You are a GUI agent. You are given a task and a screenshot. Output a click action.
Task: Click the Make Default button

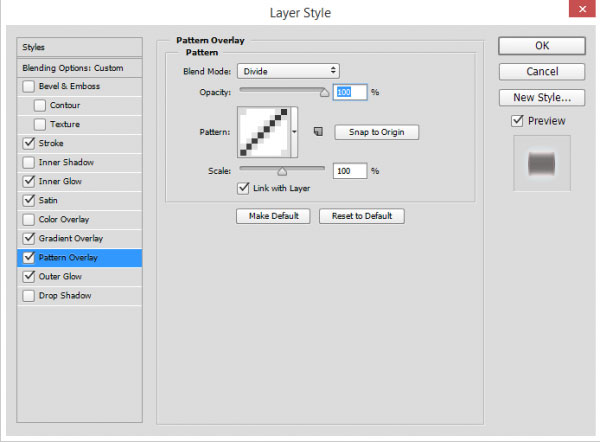pos(273,216)
